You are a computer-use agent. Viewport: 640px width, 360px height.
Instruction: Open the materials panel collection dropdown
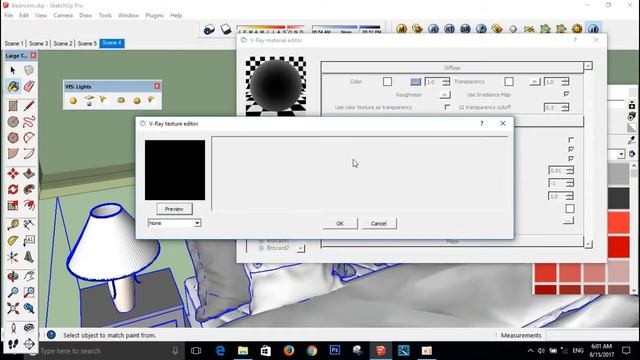click(621, 155)
